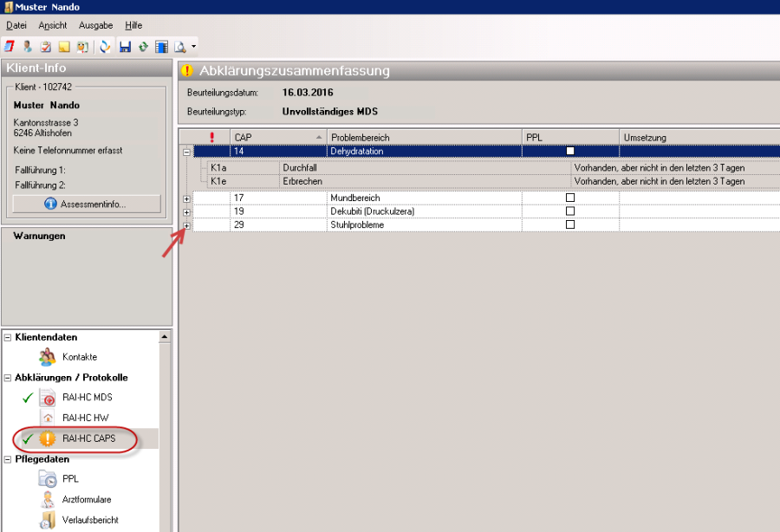Image resolution: width=780 pixels, height=532 pixels.
Task: Check the PPL box for Mundbereich
Action: pos(570,198)
